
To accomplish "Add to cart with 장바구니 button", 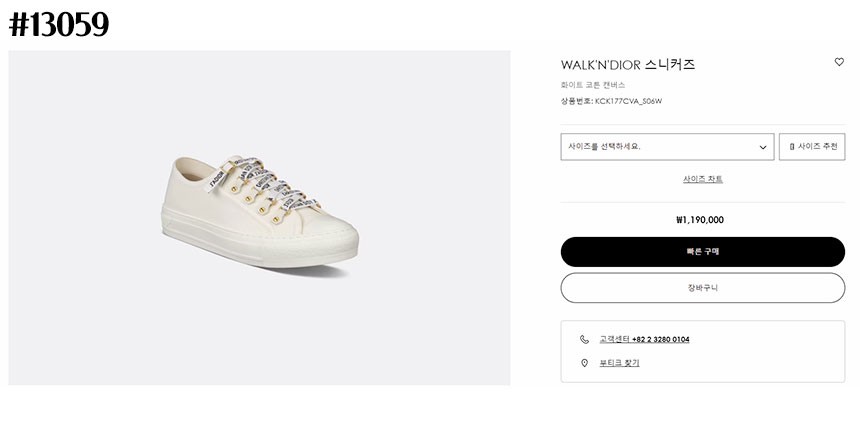I will point(702,288).
